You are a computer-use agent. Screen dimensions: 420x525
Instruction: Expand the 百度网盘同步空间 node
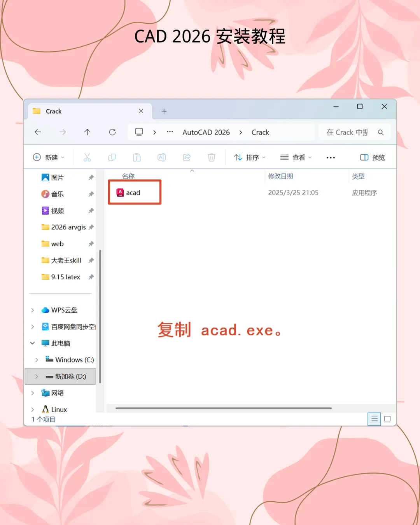coord(32,327)
